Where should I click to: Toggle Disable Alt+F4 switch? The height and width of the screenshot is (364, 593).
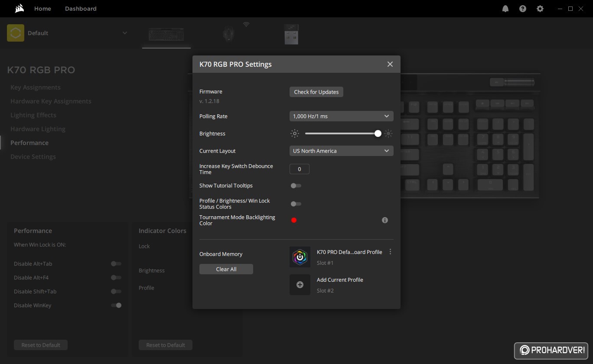116,277
